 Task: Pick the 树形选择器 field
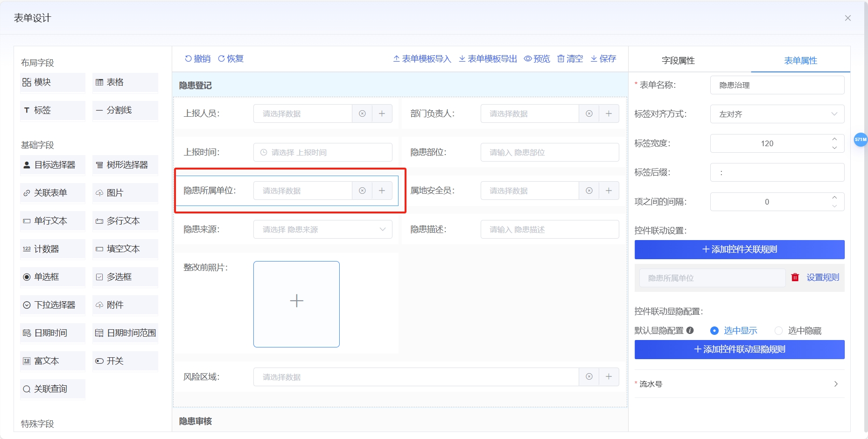coord(125,165)
